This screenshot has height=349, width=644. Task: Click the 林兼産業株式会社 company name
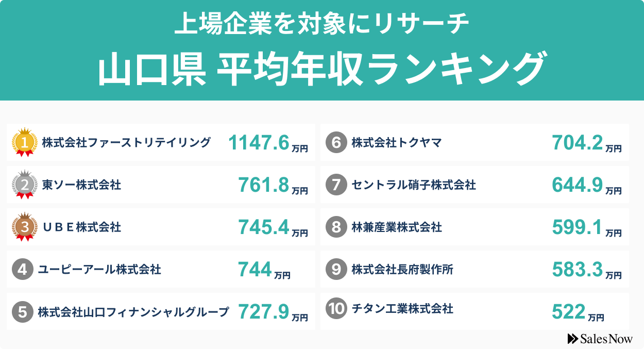[x=397, y=227]
